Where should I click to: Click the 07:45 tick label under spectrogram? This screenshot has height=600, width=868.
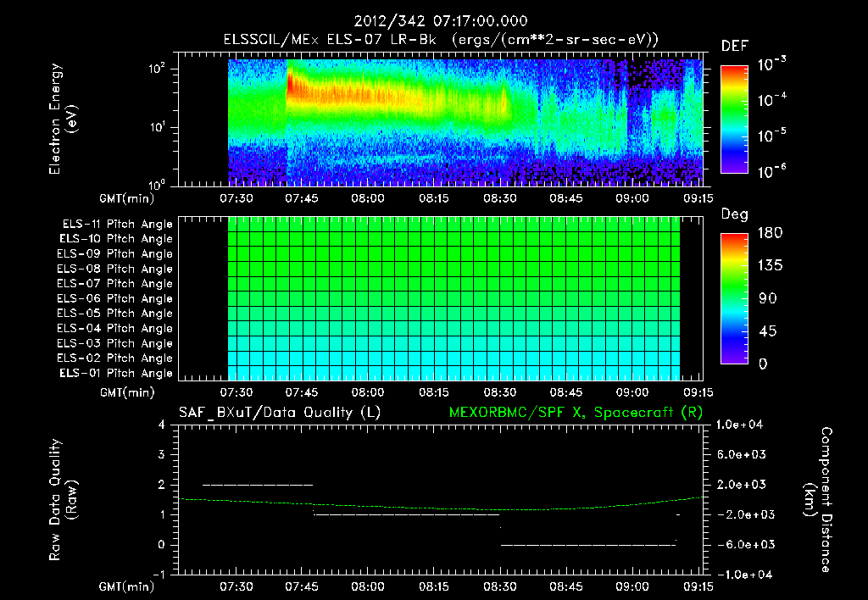[x=302, y=198]
